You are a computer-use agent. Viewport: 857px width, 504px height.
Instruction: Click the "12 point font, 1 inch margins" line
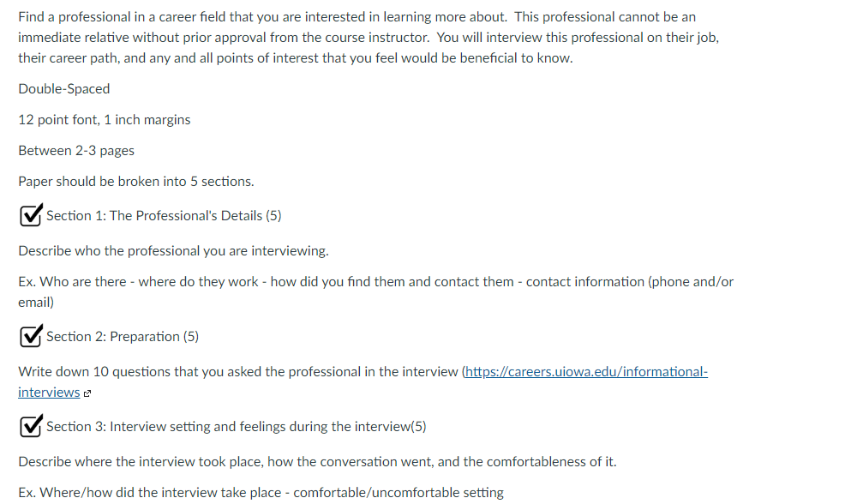[x=105, y=120]
